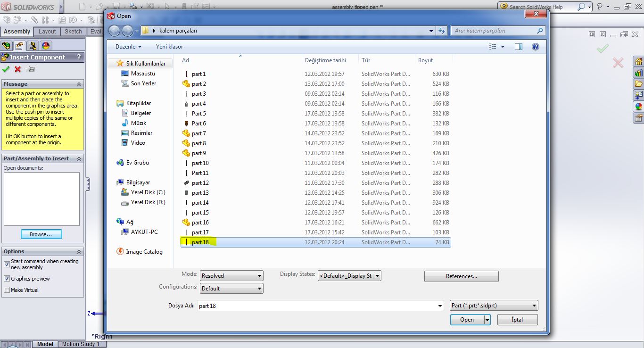The height and width of the screenshot is (348, 644).
Task: Disable the Graphics preview checkbox
Action: [7, 279]
